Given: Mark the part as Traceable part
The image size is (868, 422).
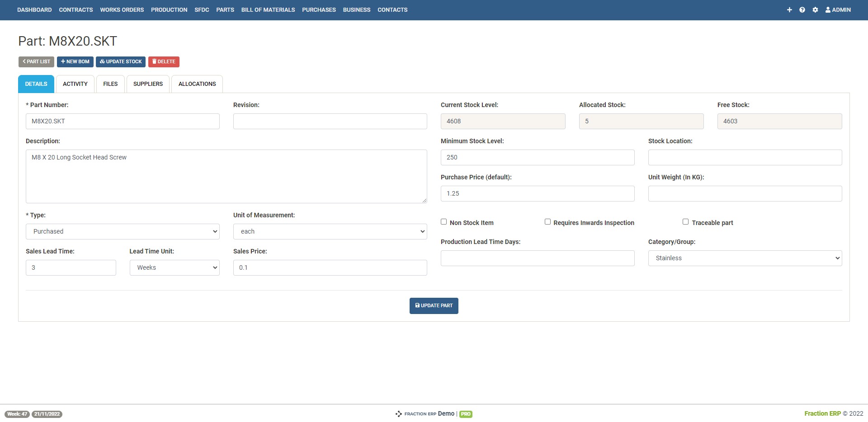Looking at the screenshot, I should [x=685, y=221].
